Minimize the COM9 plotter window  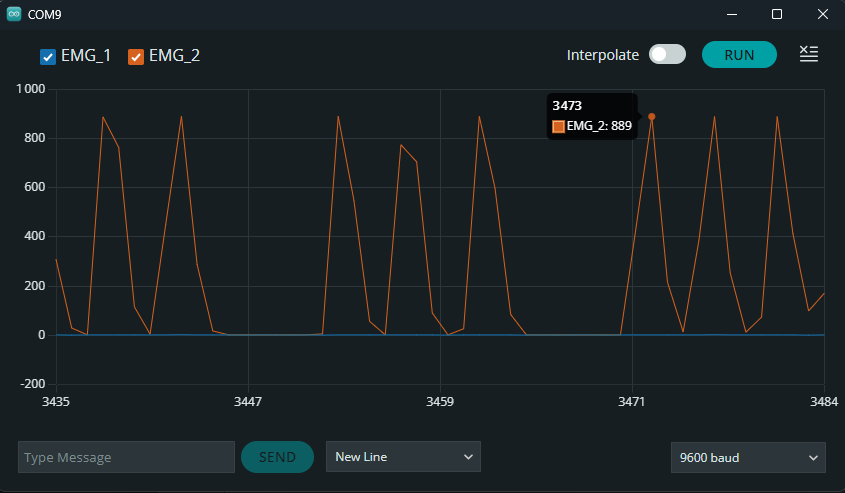731,14
